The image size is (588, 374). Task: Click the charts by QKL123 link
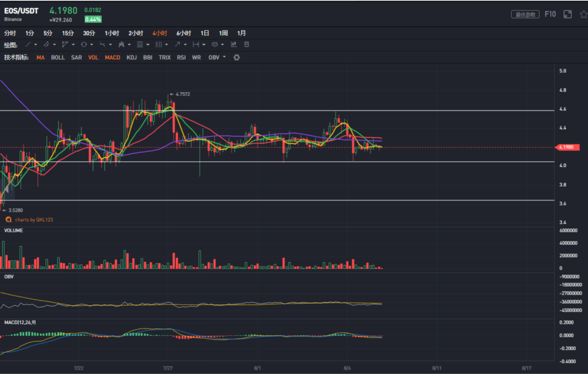[x=31, y=220]
